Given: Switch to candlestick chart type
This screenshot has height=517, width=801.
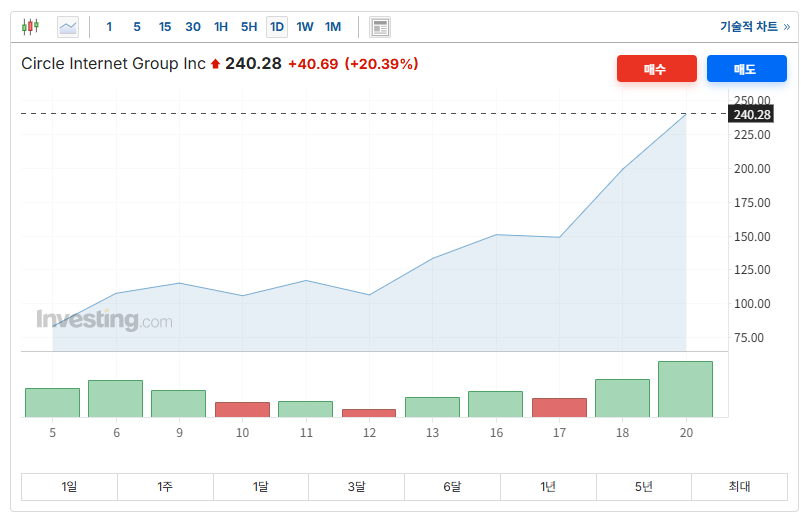Looking at the screenshot, I should 30,27.
